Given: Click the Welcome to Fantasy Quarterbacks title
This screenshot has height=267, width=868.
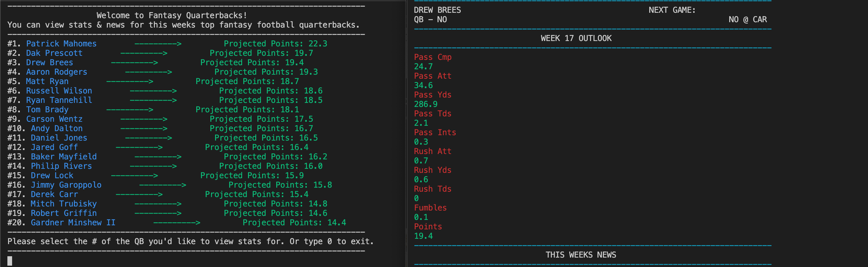Looking at the screenshot, I should click(x=171, y=15).
